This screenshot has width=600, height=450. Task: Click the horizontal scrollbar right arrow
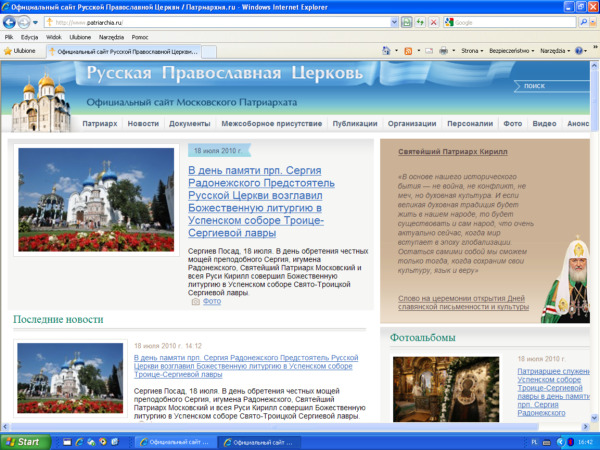tap(585, 426)
